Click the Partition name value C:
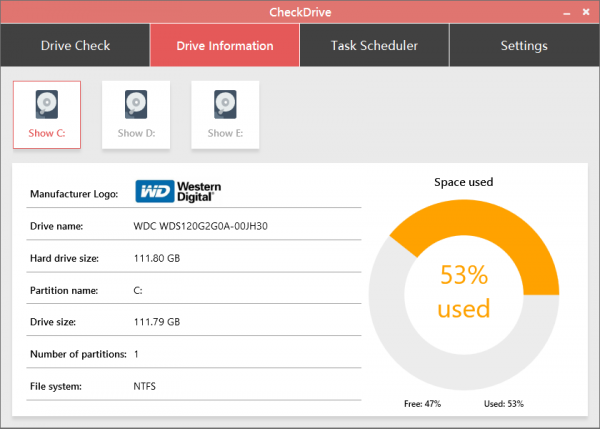The image size is (600, 429). pyautogui.click(x=138, y=290)
